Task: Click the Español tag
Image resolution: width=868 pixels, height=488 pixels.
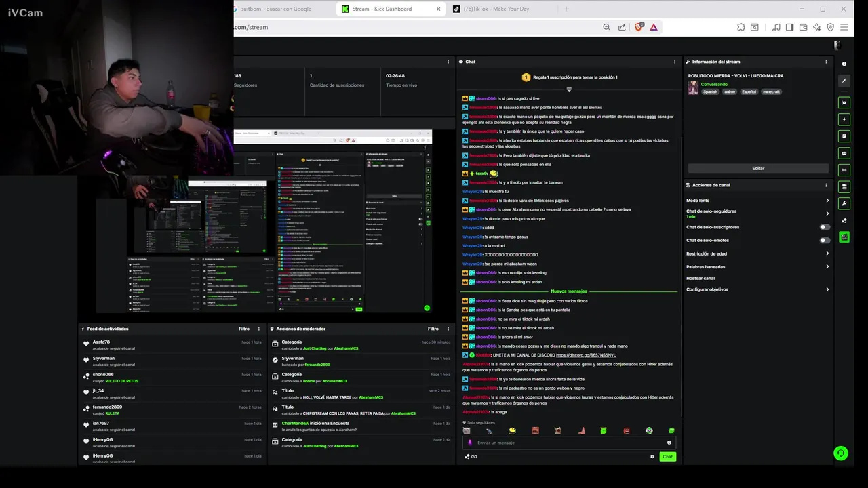Action: pyautogui.click(x=749, y=91)
